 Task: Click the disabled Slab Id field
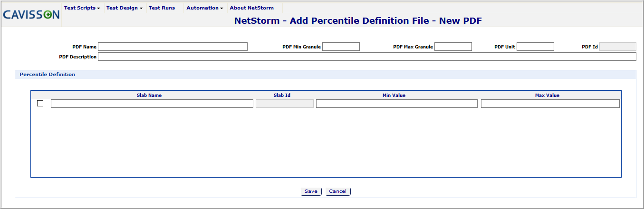(284, 104)
